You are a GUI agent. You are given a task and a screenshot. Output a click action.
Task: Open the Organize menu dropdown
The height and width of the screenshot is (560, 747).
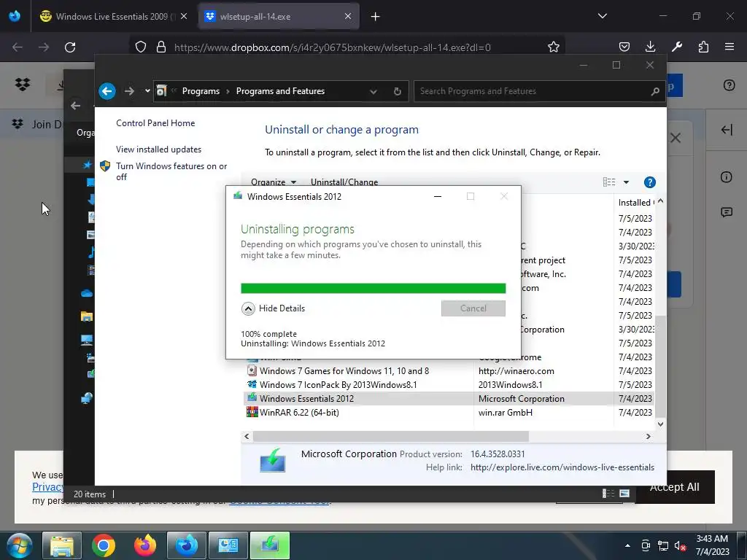click(x=274, y=182)
